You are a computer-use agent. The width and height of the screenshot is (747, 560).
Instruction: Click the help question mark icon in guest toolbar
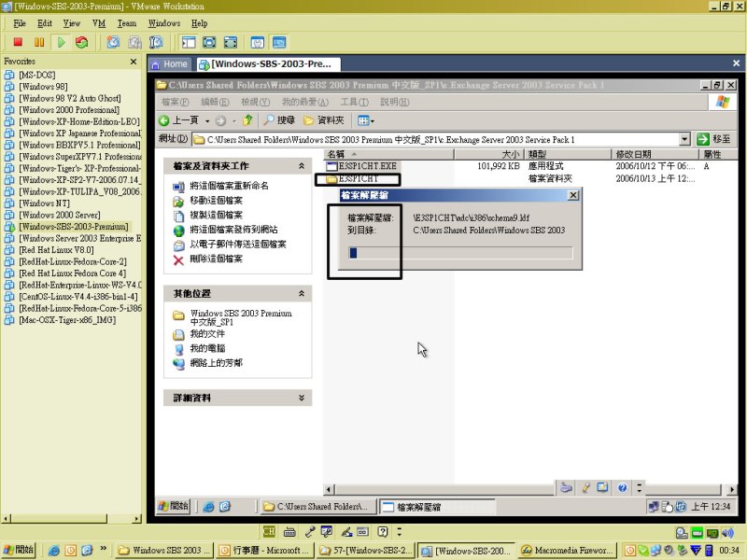coord(622,487)
